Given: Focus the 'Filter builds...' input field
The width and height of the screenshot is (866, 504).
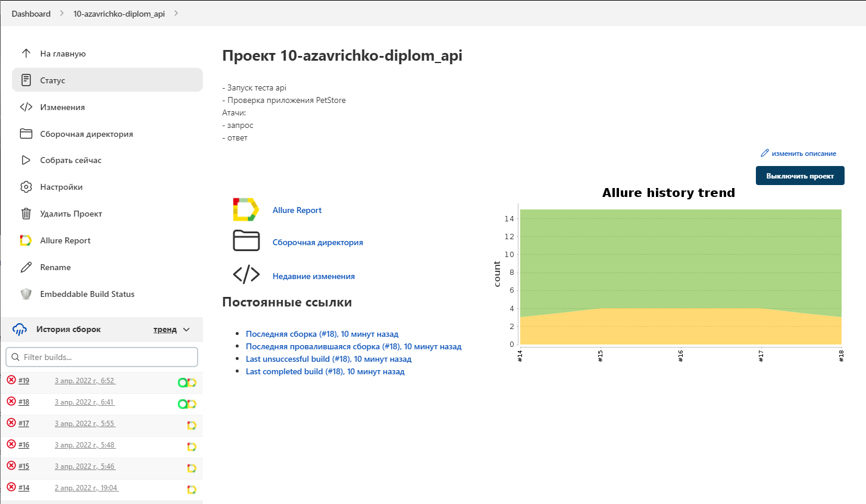Looking at the screenshot, I should pos(102,357).
